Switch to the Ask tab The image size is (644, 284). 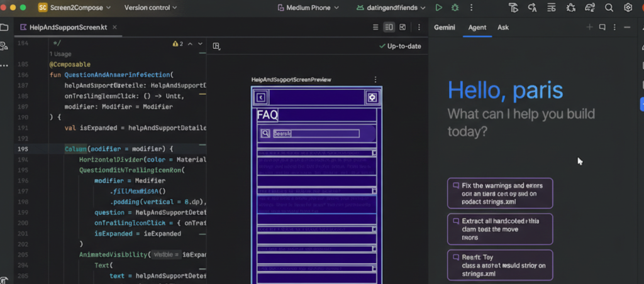(x=503, y=28)
